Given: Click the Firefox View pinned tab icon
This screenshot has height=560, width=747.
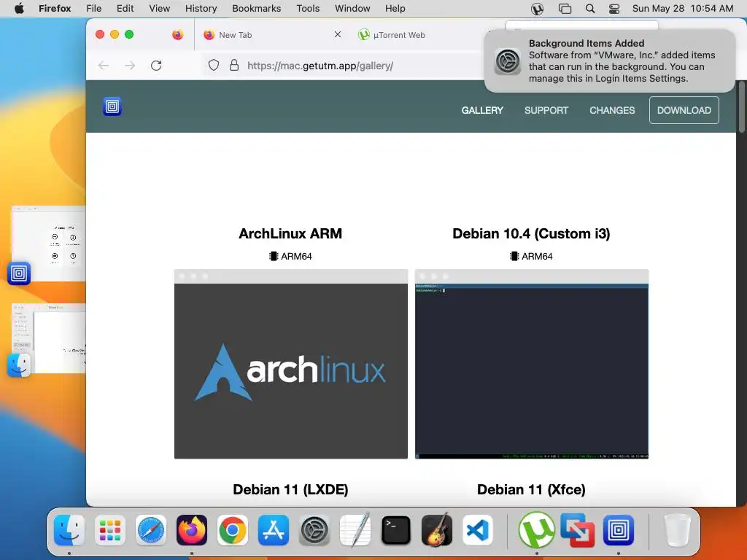Looking at the screenshot, I should click(x=178, y=35).
